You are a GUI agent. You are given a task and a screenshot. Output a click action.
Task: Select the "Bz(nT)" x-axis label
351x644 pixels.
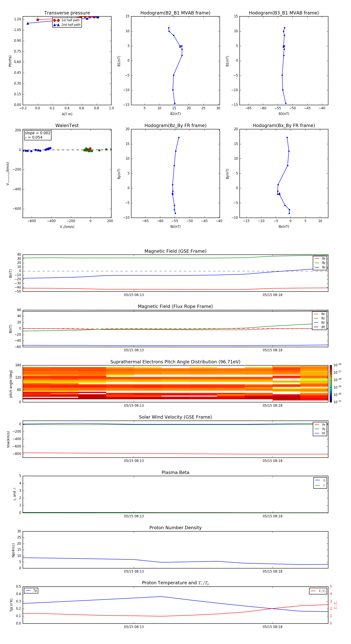[175, 227]
